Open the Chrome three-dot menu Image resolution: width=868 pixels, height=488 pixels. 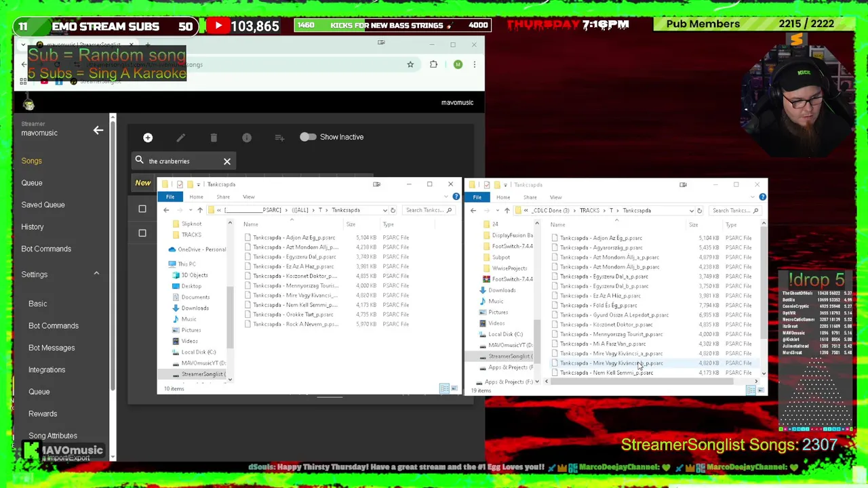point(475,64)
